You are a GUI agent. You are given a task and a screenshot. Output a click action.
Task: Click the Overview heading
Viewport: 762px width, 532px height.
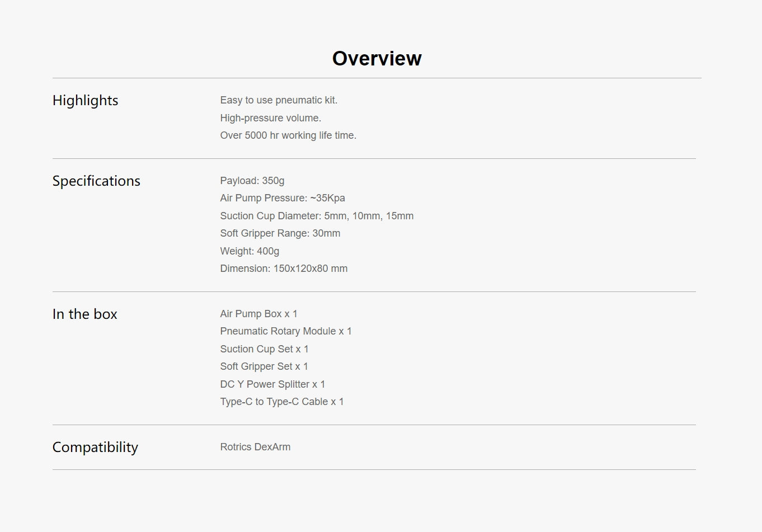[x=377, y=58]
